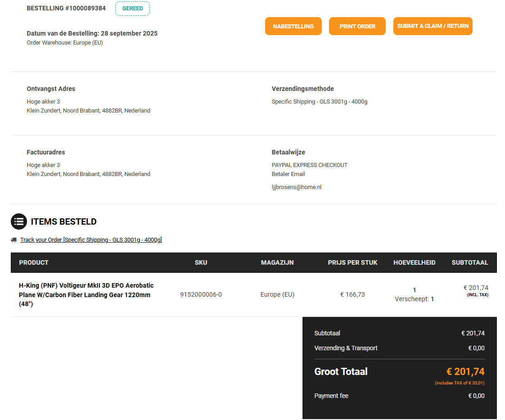
Task: Click the Magazijn column header
Action: (x=277, y=262)
